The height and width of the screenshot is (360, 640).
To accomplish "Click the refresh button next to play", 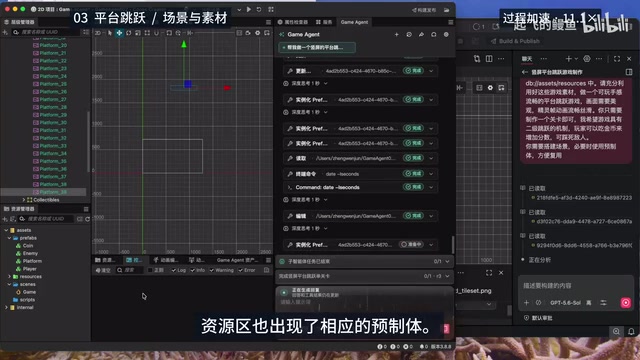I will click(x=259, y=9).
